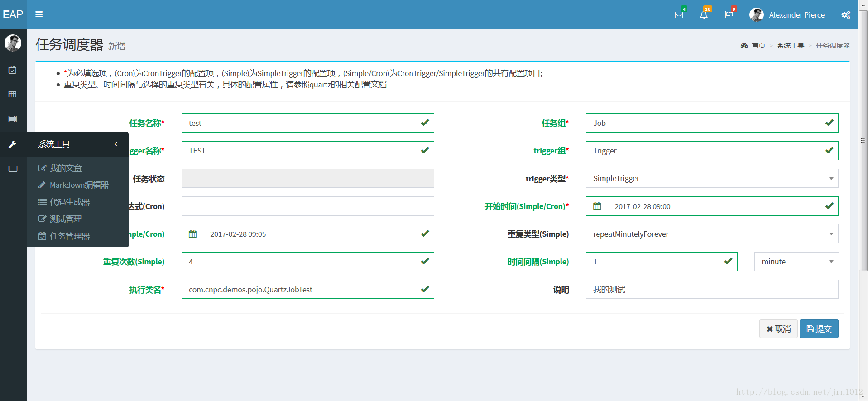Click the 执行类名 QuartzJobTest field
868x401 pixels.
307,289
